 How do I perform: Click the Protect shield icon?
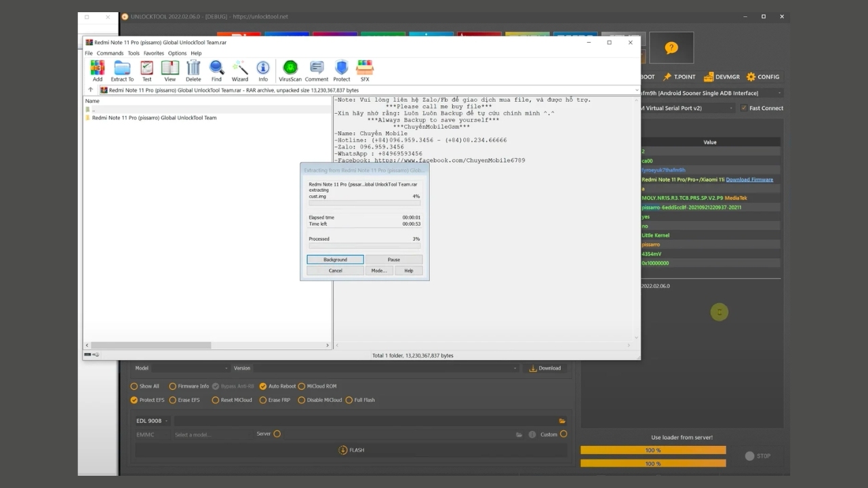pyautogui.click(x=342, y=70)
